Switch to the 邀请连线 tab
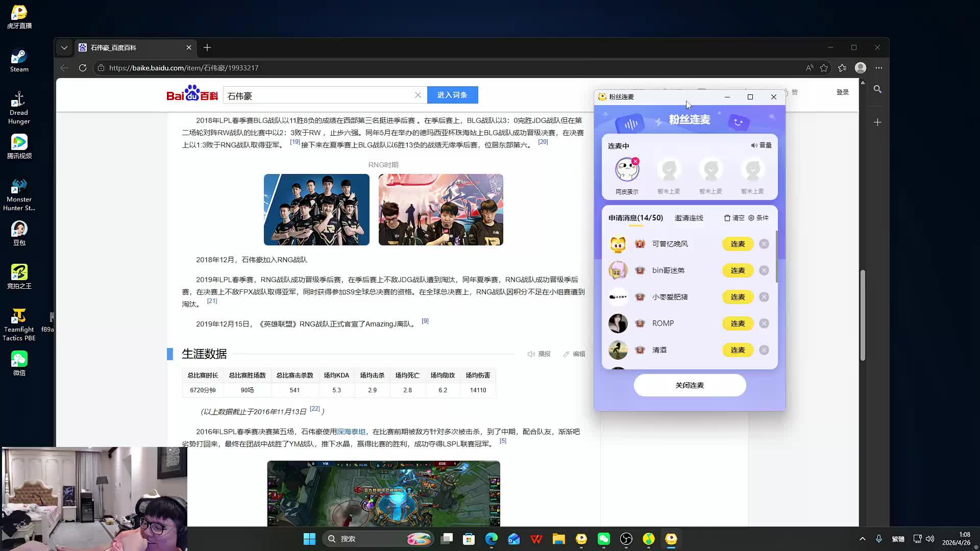 point(689,218)
